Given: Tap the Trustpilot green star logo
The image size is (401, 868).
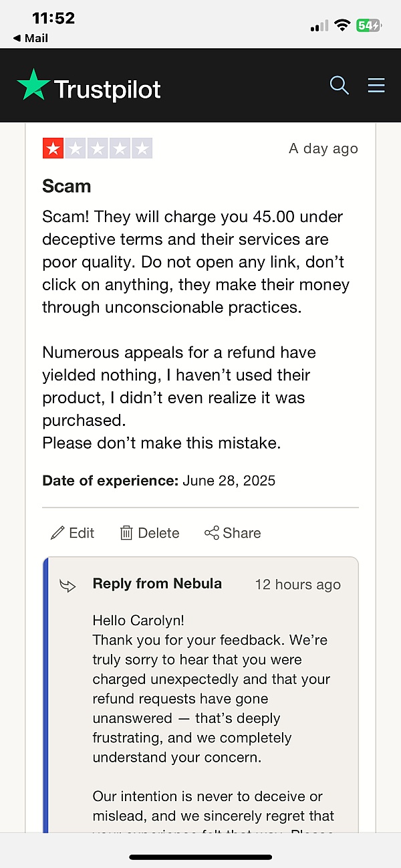Looking at the screenshot, I should [33, 86].
